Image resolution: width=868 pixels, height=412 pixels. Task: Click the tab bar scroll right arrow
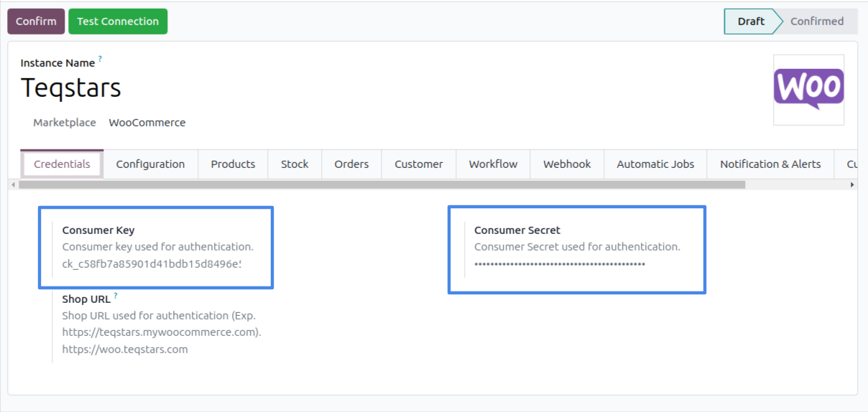tap(852, 184)
